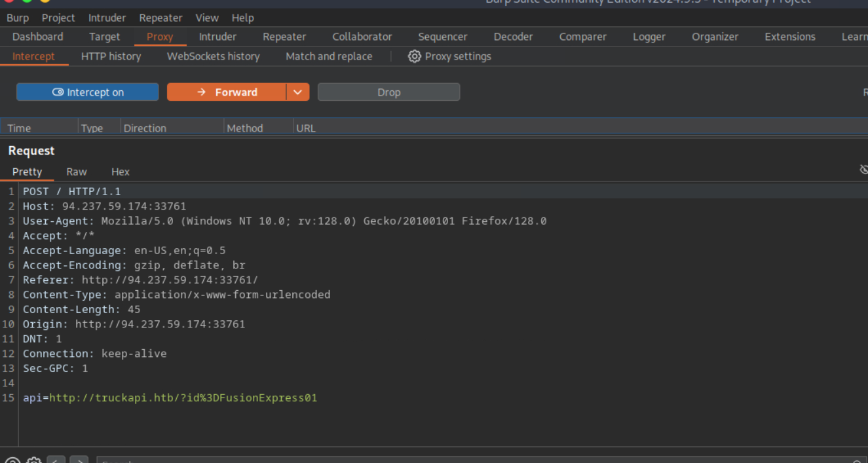Open the Burp menu in menu bar
This screenshot has height=463, width=868.
click(x=18, y=18)
